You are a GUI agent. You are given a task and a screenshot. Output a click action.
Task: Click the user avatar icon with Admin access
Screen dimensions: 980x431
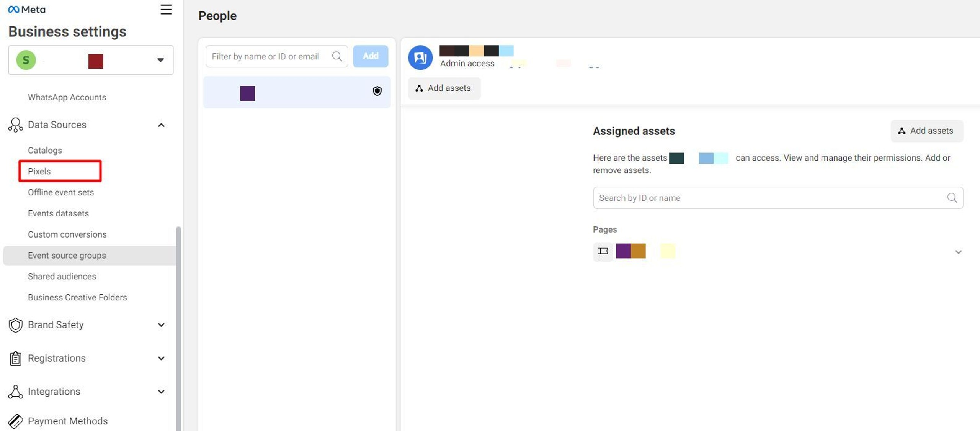pos(420,58)
